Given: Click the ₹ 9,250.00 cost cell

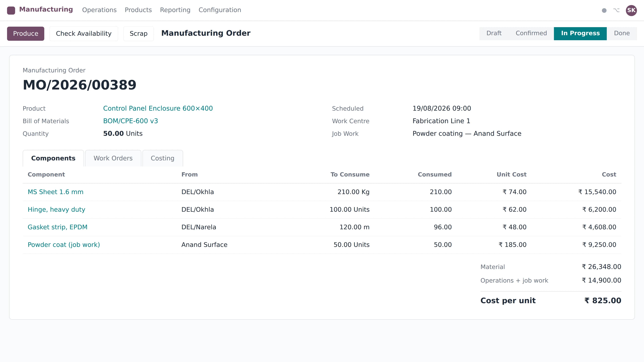Looking at the screenshot, I should click(599, 245).
